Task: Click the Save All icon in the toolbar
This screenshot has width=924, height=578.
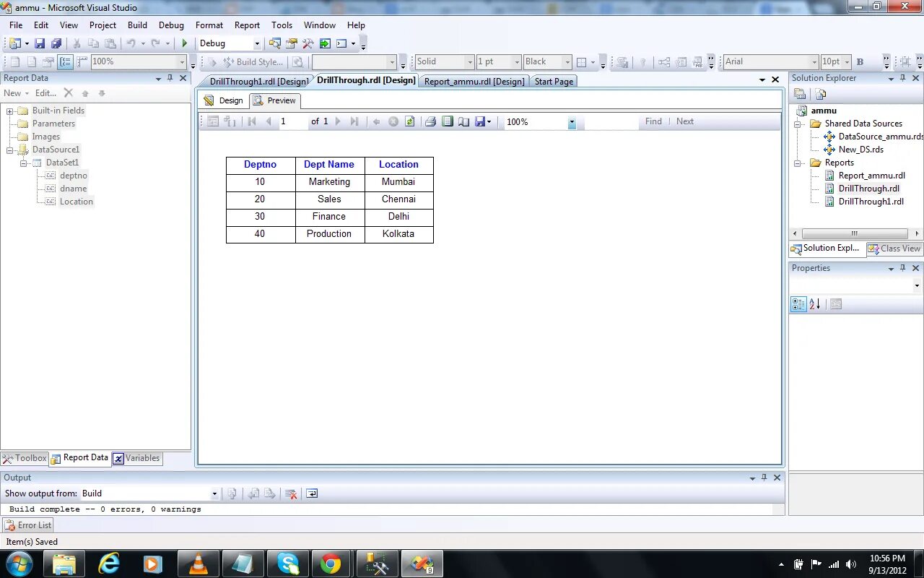Action: pyautogui.click(x=56, y=43)
